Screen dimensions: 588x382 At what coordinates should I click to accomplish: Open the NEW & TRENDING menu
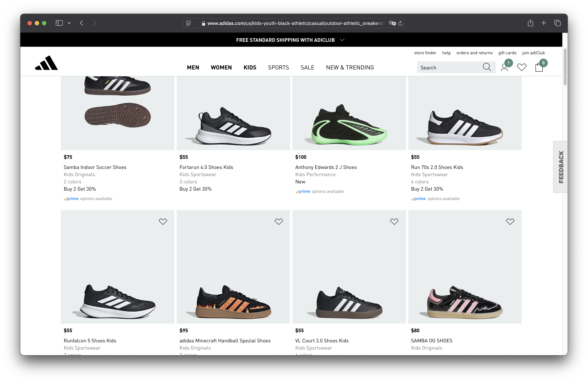coord(350,67)
